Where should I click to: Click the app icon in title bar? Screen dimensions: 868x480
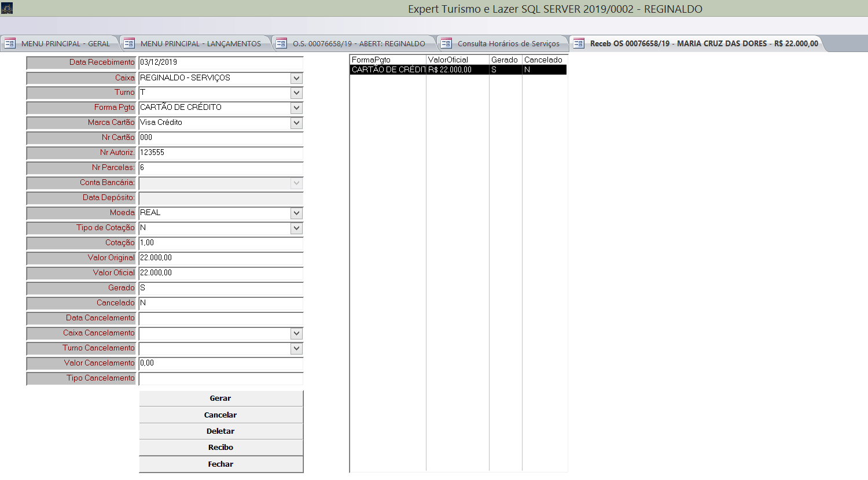[6, 8]
